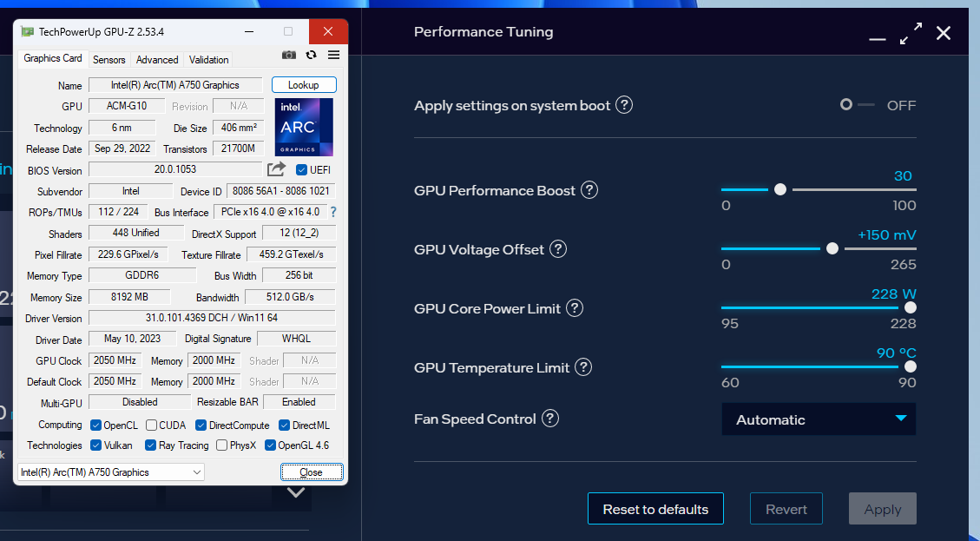980x541 pixels.
Task: Click help icon beside GPU Temperature Limit
Action: click(583, 367)
